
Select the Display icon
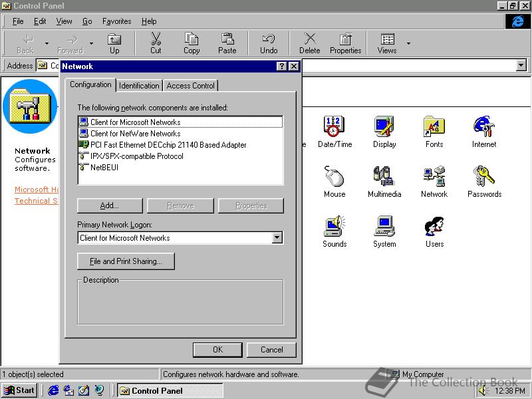(384, 132)
